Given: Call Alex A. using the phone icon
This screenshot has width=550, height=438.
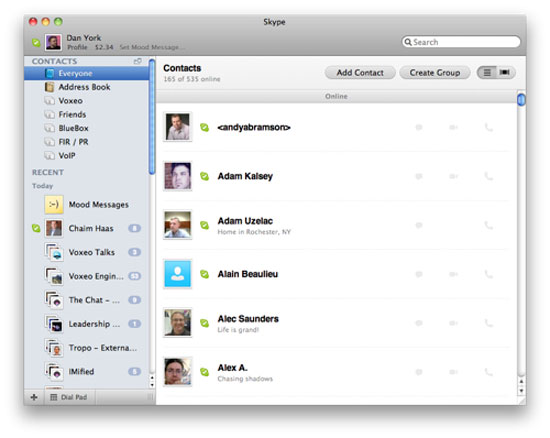Looking at the screenshot, I should [x=489, y=372].
